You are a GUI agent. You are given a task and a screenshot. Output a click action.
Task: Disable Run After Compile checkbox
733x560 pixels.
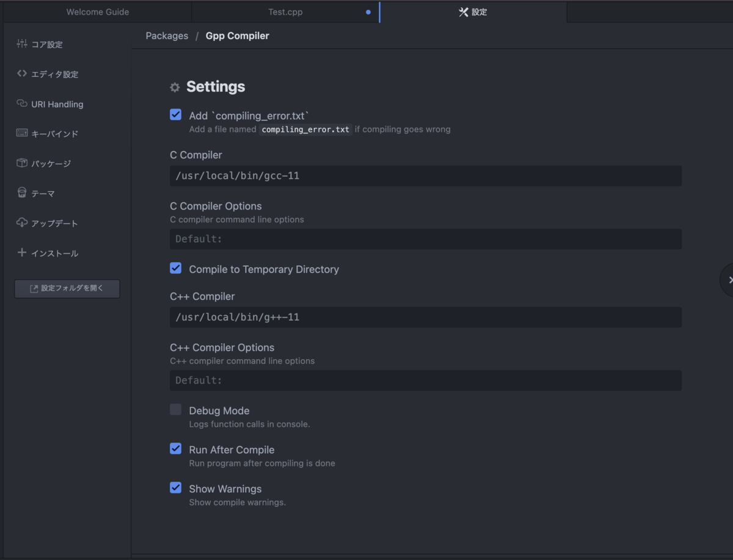176,449
